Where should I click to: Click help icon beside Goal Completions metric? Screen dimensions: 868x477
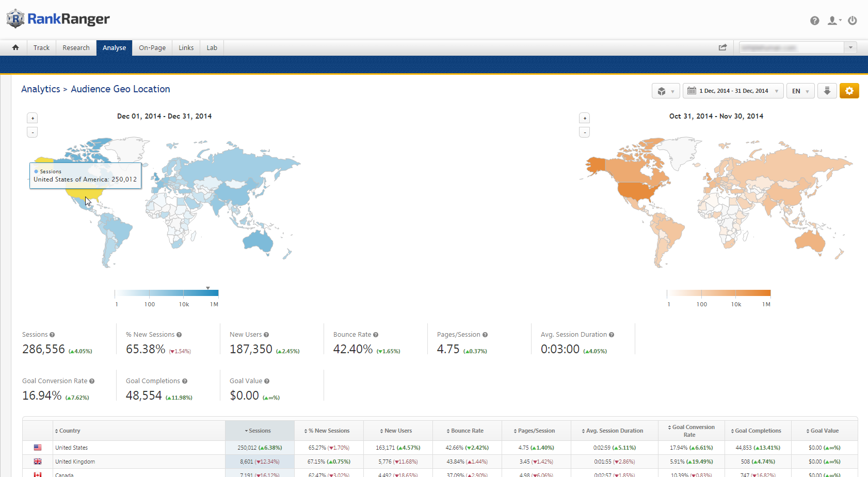[x=185, y=381]
